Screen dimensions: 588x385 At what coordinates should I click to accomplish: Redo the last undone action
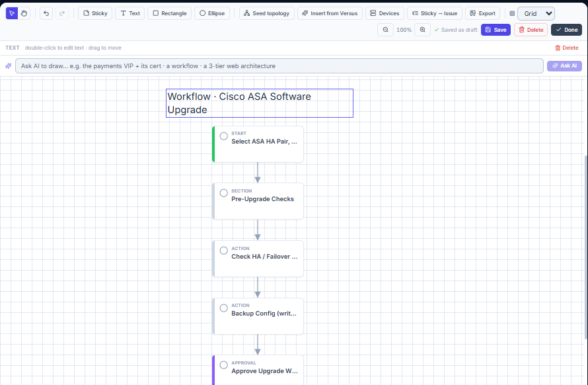pyautogui.click(x=62, y=13)
